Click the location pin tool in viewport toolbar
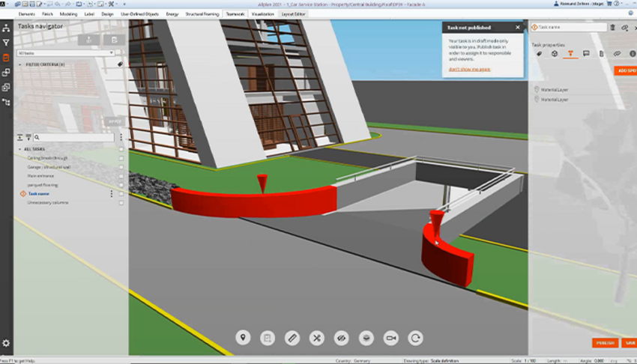Image resolution: width=637 pixels, height=364 pixels. click(243, 339)
